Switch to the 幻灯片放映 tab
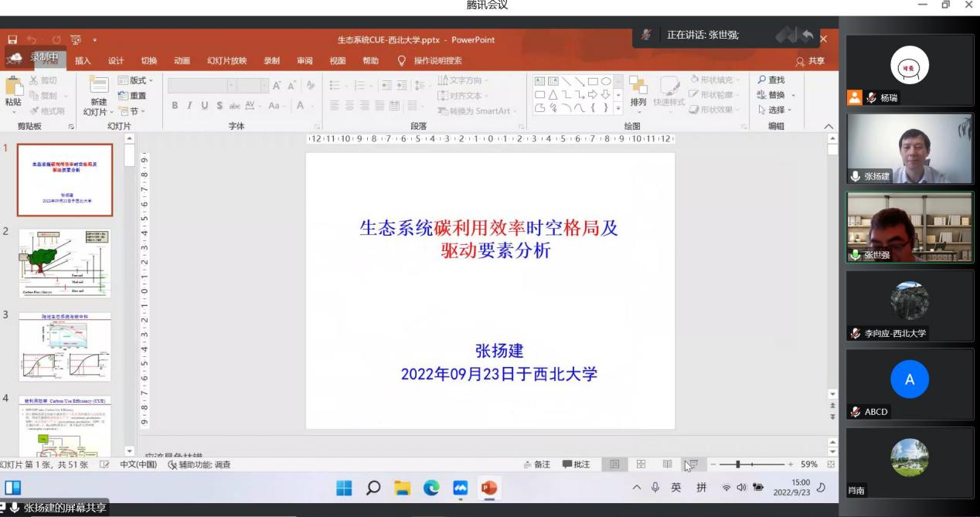The image size is (980, 517). tap(226, 61)
